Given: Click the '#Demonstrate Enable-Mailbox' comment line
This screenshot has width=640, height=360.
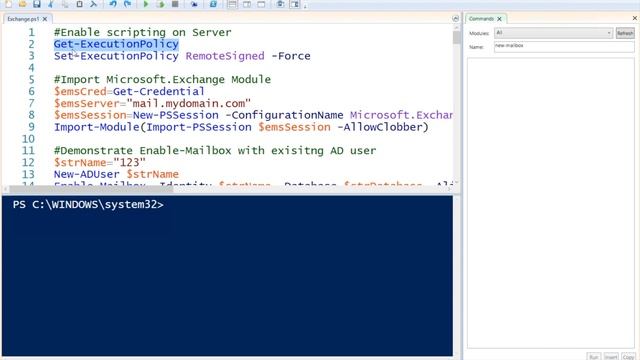Looking at the screenshot, I should 215,151.
